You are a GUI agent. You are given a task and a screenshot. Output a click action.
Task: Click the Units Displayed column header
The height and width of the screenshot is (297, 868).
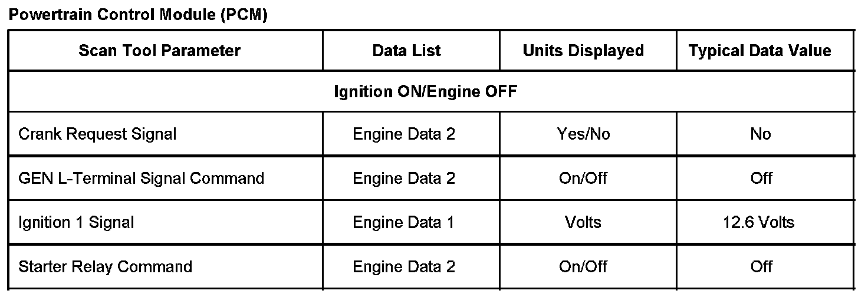coord(583,51)
